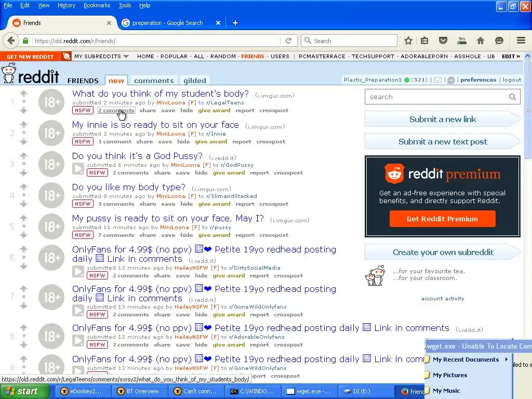The width and height of the screenshot is (532, 399).
Task: Switch to the 'comments' tab
Action: [x=154, y=81]
